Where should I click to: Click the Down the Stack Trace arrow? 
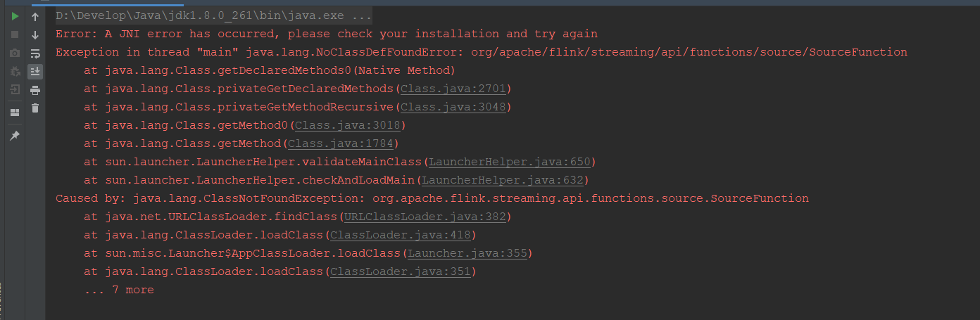tap(35, 34)
